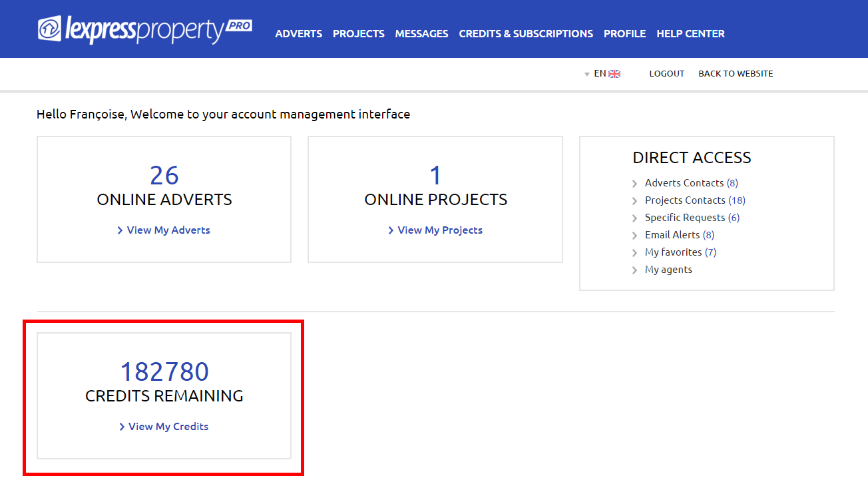Click the ONLINE ADVERTS label
Image resolution: width=868 pixels, height=484 pixels.
(x=164, y=200)
